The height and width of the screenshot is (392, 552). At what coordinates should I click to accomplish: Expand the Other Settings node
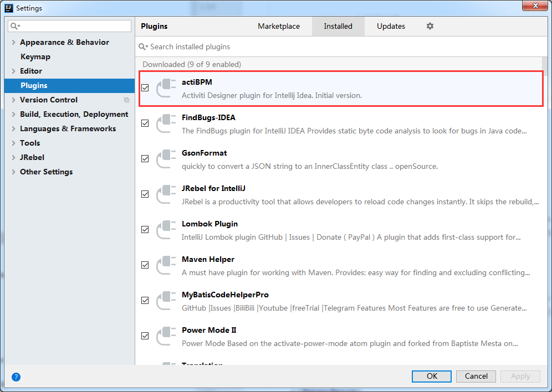pos(13,172)
